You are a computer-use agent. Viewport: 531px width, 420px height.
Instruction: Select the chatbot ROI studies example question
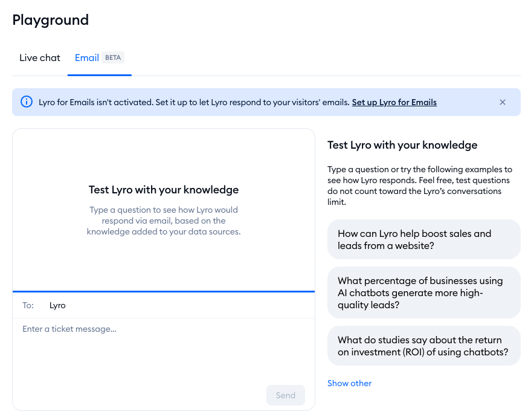(423, 346)
